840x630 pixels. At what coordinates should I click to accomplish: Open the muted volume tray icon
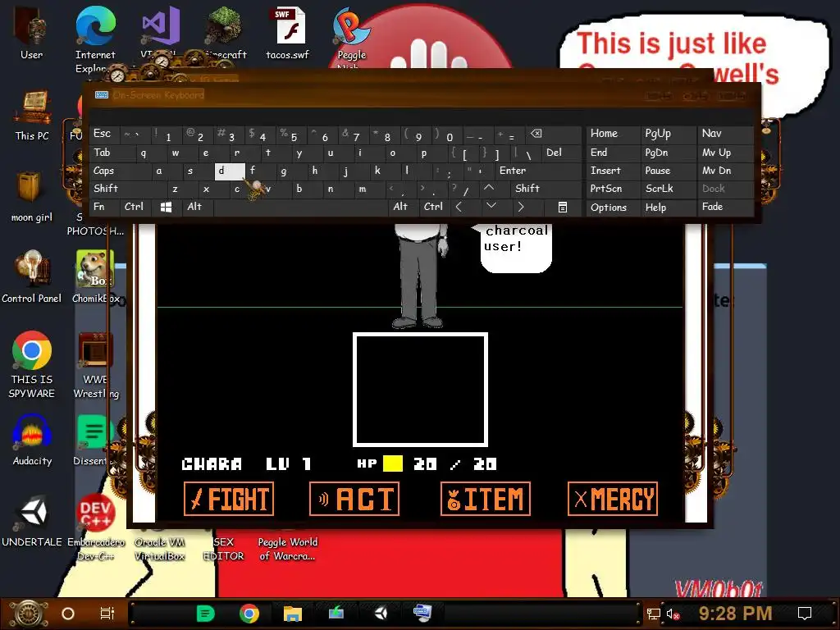(x=673, y=614)
